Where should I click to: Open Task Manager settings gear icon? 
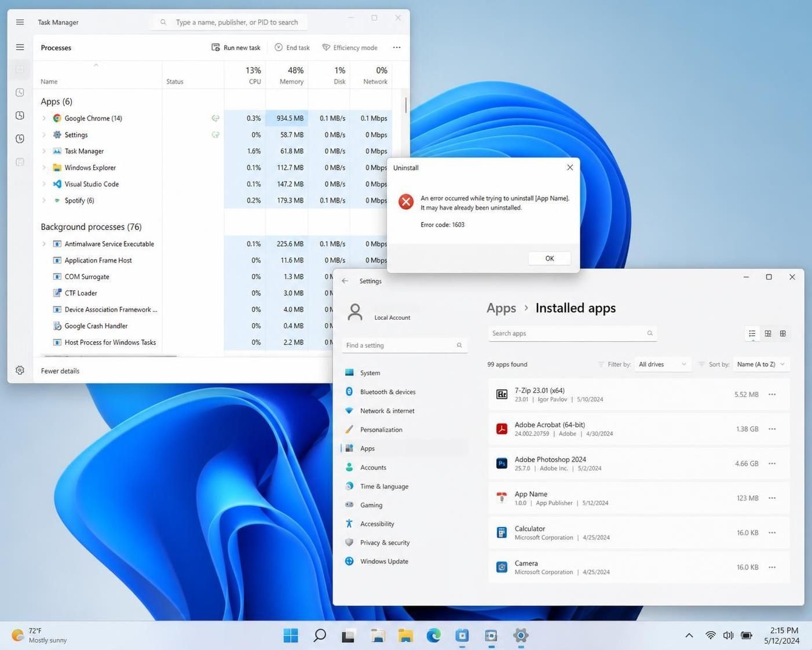[x=20, y=370]
